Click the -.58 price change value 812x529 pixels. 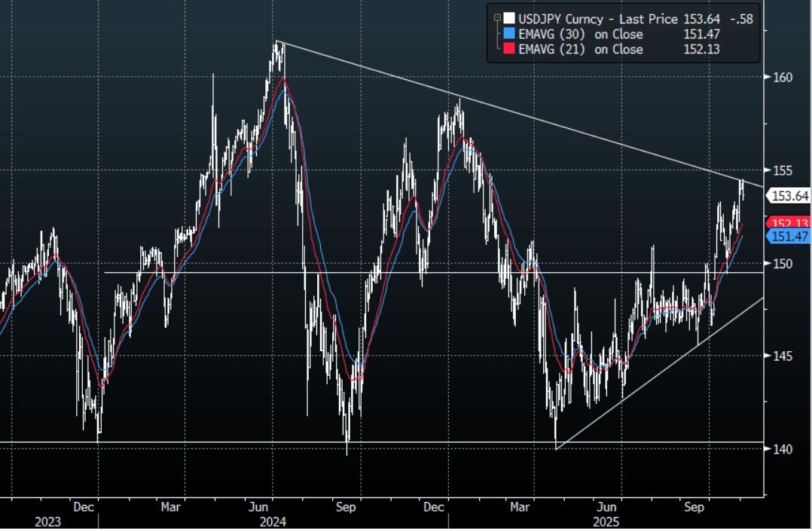click(741, 19)
